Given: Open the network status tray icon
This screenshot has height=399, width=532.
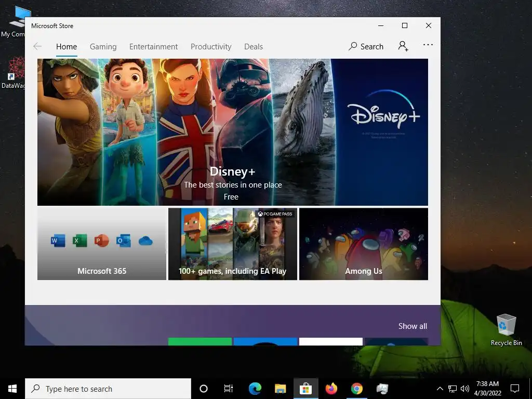Looking at the screenshot, I should coord(453,389).
